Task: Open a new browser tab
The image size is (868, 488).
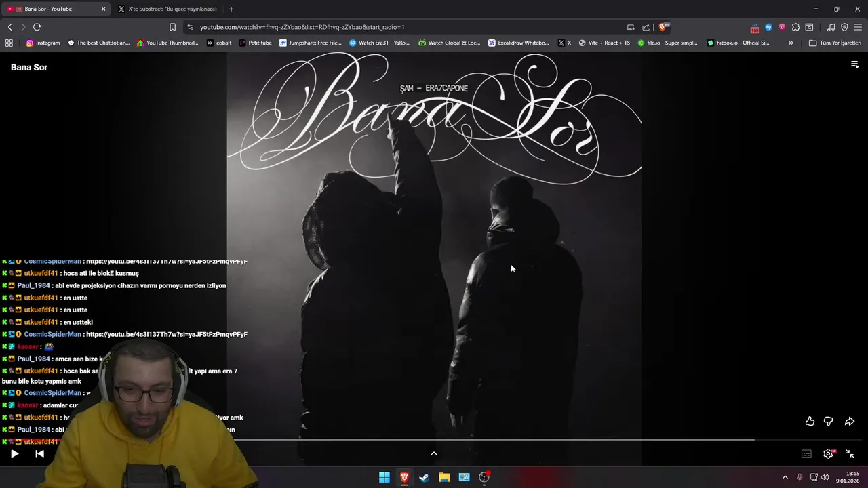Action: click(x=231, y=9)
